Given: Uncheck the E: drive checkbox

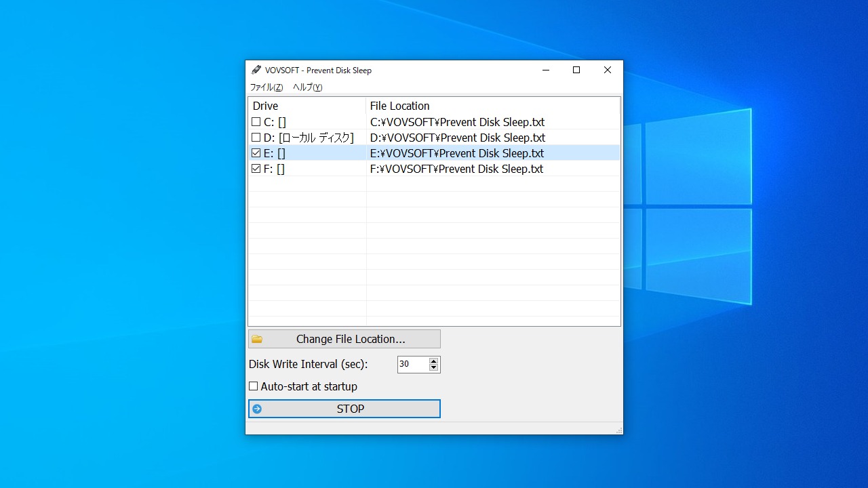Looking at the screenshot, I should pyautogui.click(x=256, y=153).
